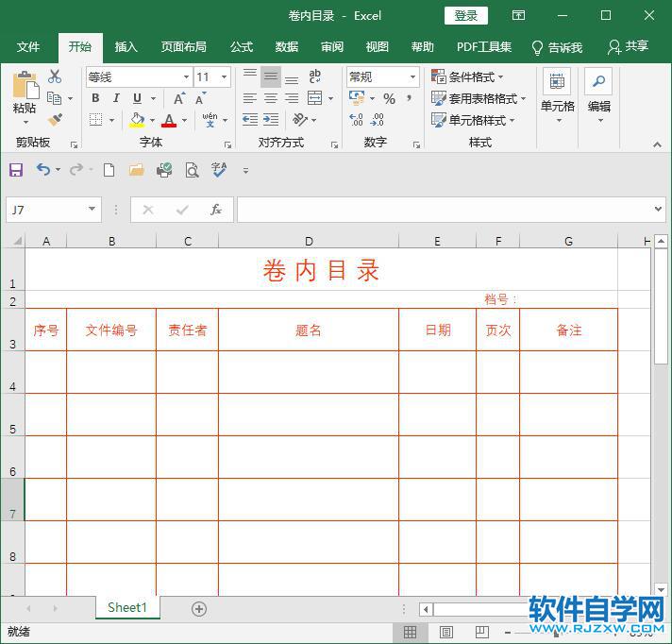Switch to the 页面布局 tab
This screenshot has width=672, height=644.
coord(183,46)
